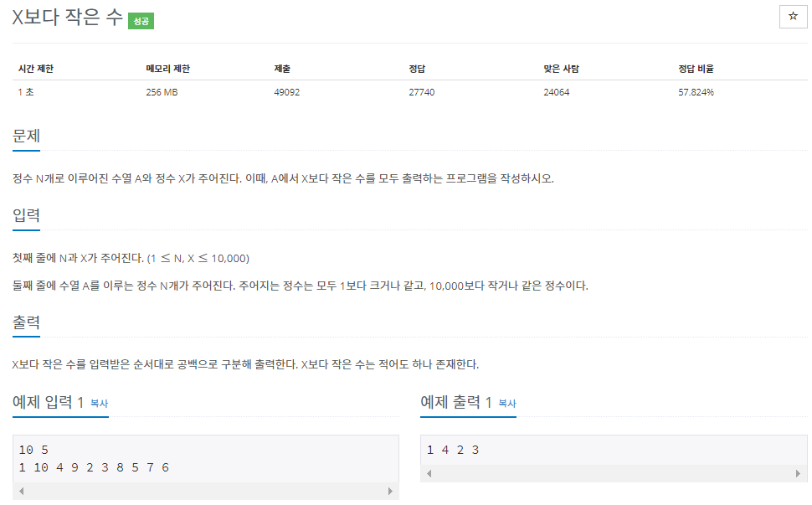Viewport: 812px width, 505px height.
Task: Copy example input via 복사 link
Action: (100, 403)
